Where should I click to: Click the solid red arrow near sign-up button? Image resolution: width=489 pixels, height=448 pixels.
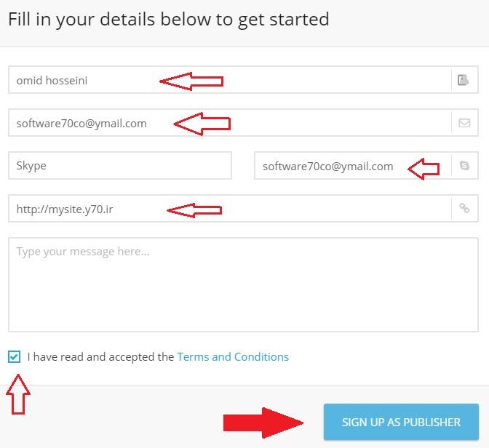(x=263, y=423)
